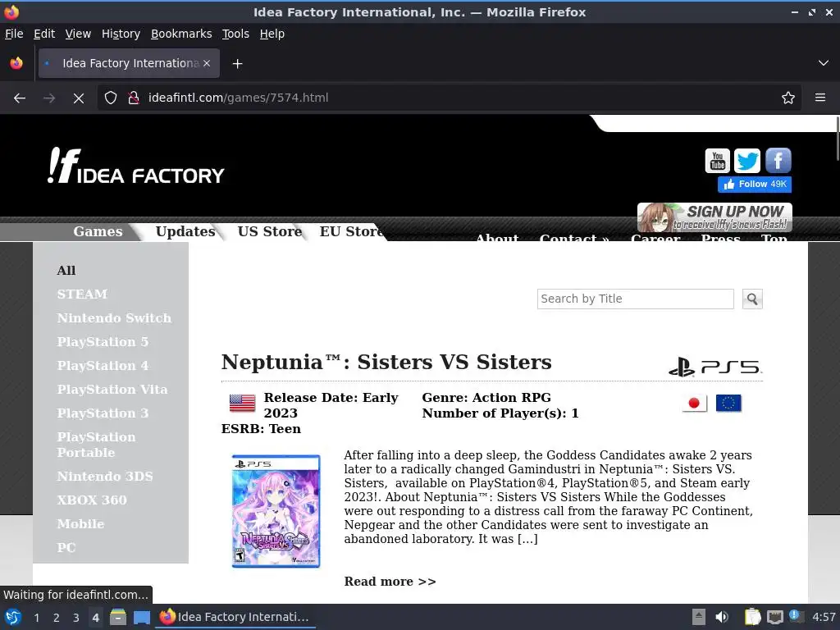Open the Updates navigation tab
This screenshot has width=840, height=630.
pos(185,231)
